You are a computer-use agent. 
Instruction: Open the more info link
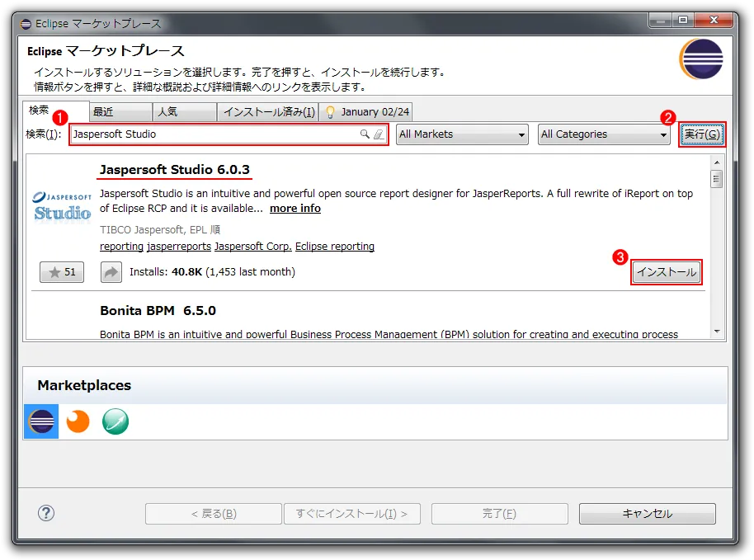[x=295, y=208]
